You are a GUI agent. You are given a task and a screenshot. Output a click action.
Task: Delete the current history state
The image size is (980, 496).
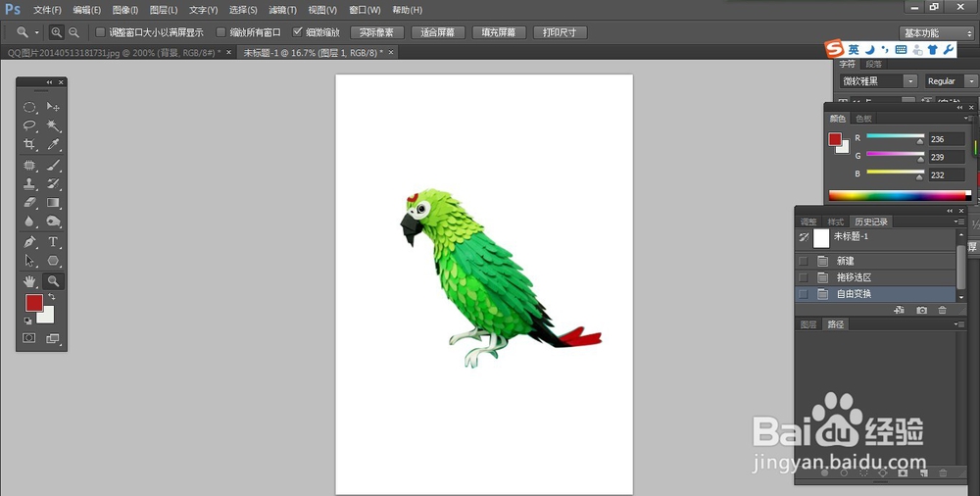[x=943, y=310]
